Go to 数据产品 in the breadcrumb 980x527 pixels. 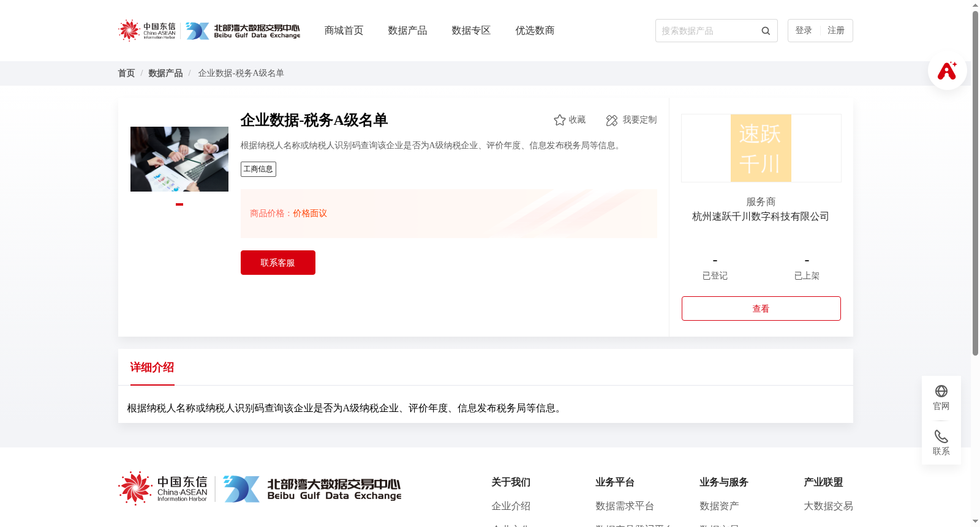point(165,73)
